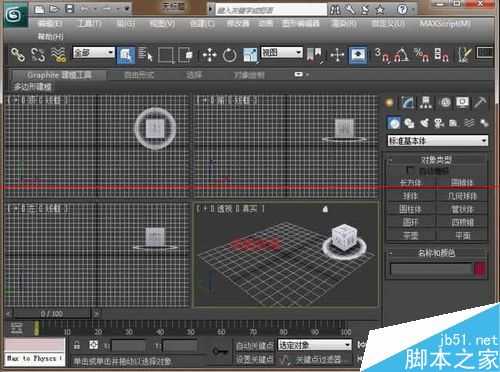Enable the AutoGrid checkbox
Viewport: 500px width, 372px height.
(410, 171)
